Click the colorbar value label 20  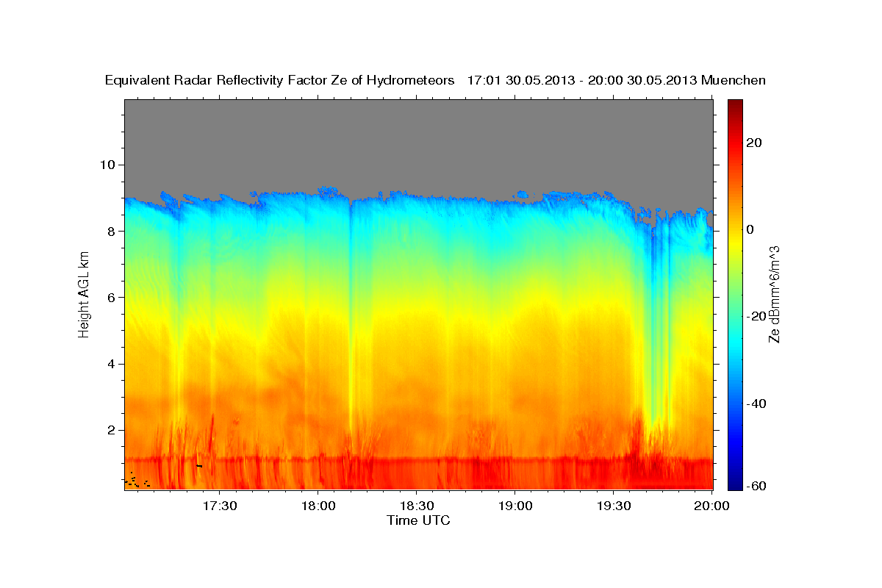tap(756, 143)
